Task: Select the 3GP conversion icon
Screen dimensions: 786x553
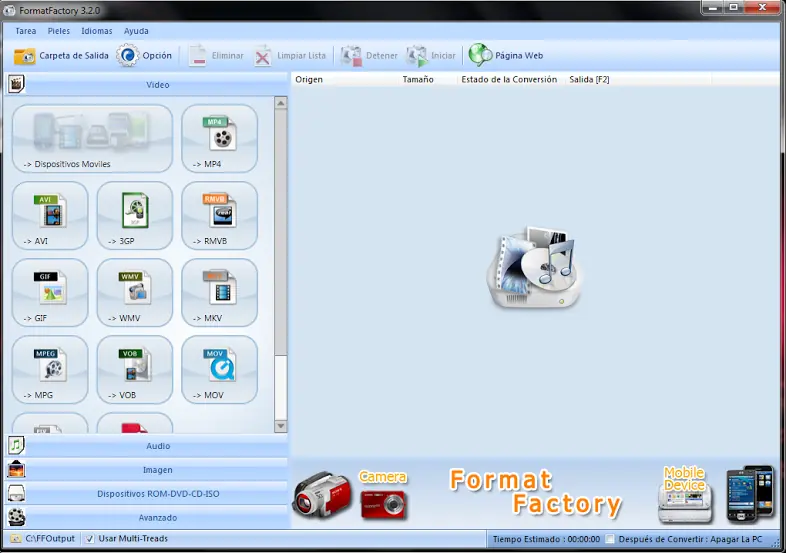Action: [135, 216]
